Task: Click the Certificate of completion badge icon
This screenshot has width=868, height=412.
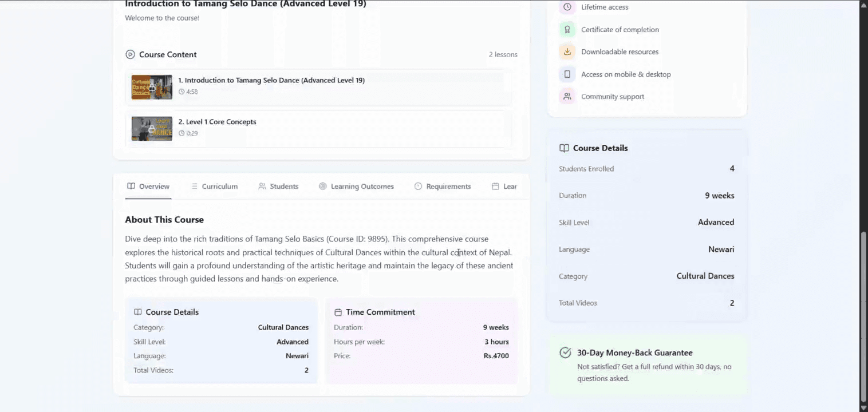Action: (x=567, y=29)
